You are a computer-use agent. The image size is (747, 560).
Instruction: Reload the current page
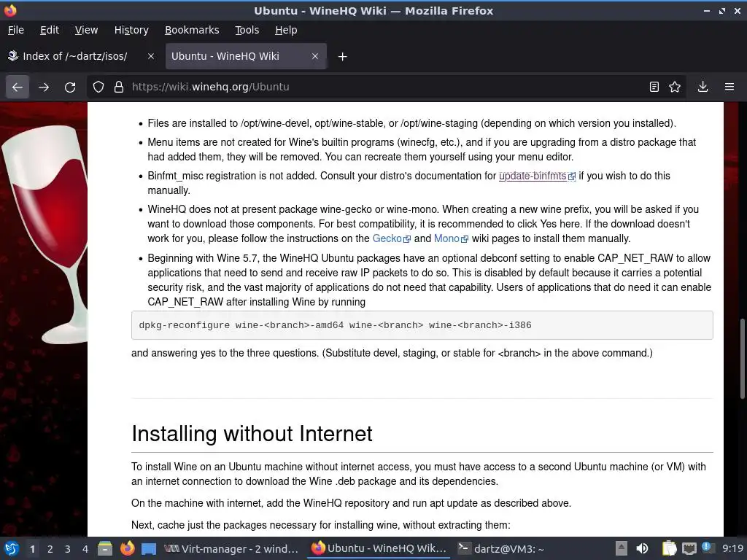click(70, 87)
